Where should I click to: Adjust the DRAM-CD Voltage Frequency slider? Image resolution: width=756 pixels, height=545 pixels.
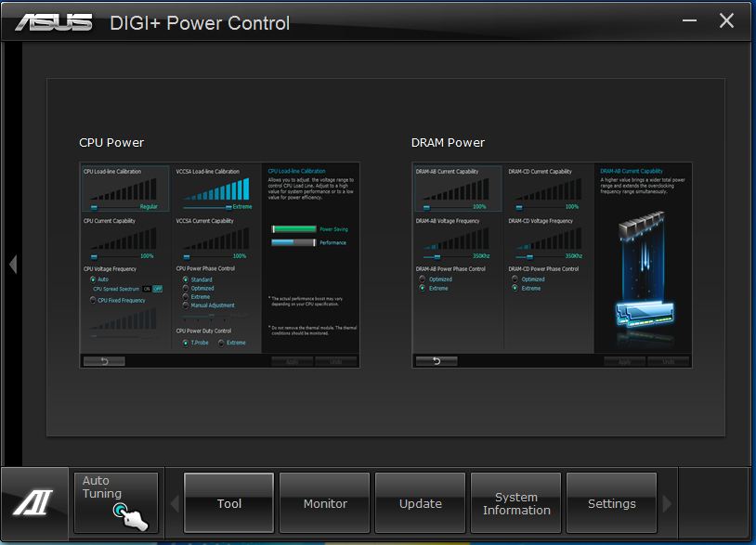[529, 256]
